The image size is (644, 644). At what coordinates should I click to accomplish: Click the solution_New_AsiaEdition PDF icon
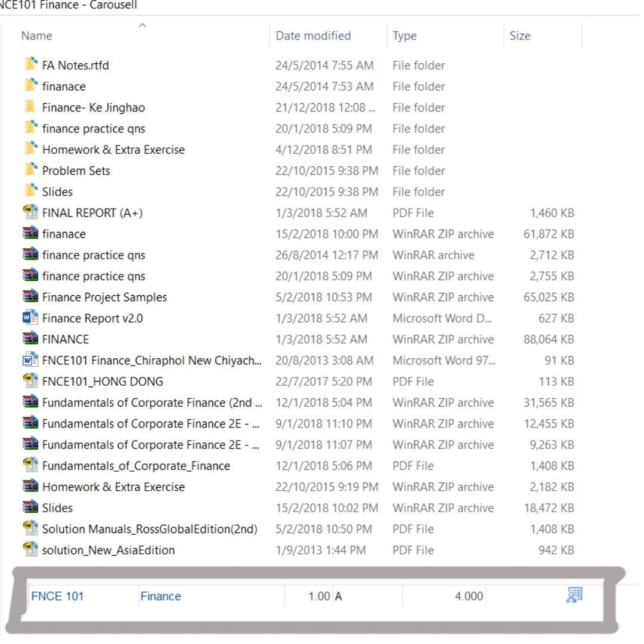pyautogui.click(x=30, y=550)
